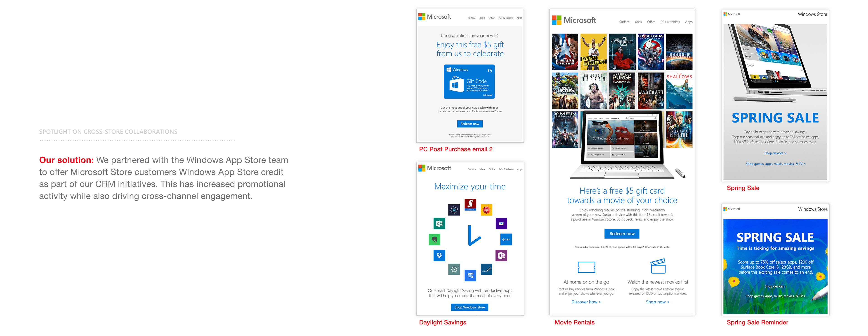Open the Shop now link

(x=657, y=302)
